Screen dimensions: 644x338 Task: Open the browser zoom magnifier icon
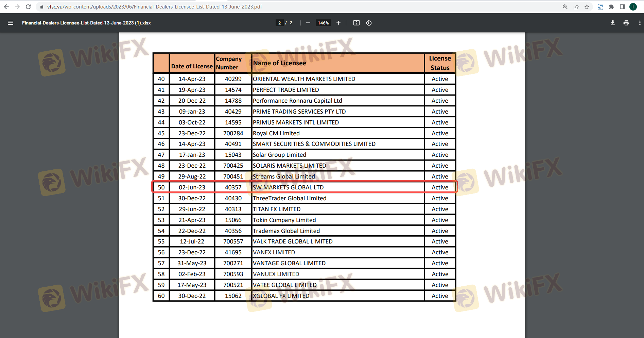click(x=565, y=7)
